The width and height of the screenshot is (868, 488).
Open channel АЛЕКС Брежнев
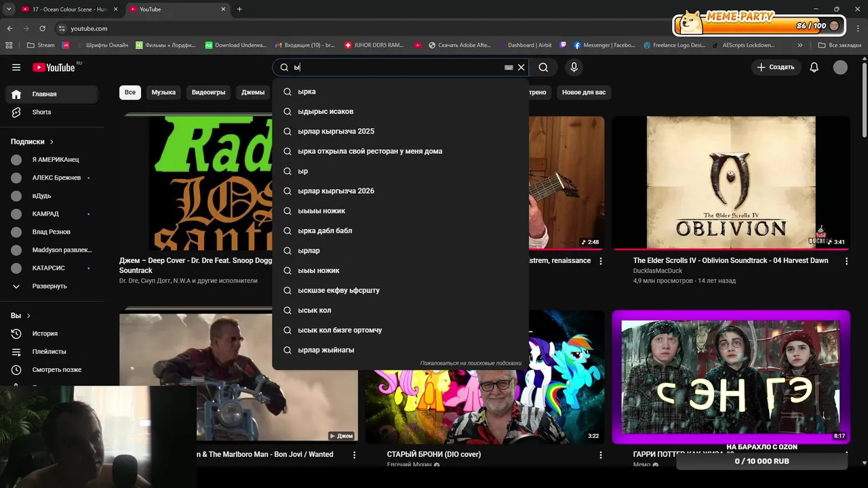(x=52, y=178)
